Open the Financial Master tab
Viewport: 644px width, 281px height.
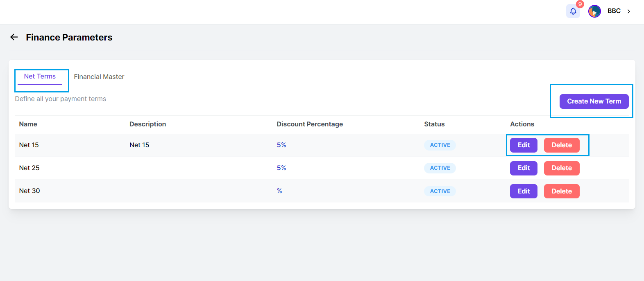tap(99, 77)
